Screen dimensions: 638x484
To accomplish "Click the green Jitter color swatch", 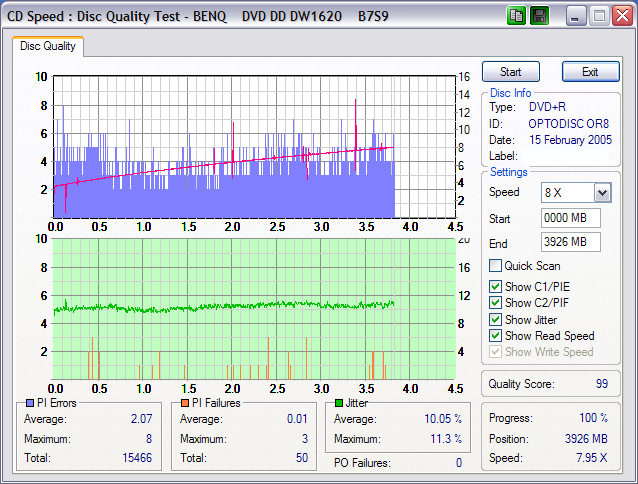I will pyautogui.click(x=339, y=403).
